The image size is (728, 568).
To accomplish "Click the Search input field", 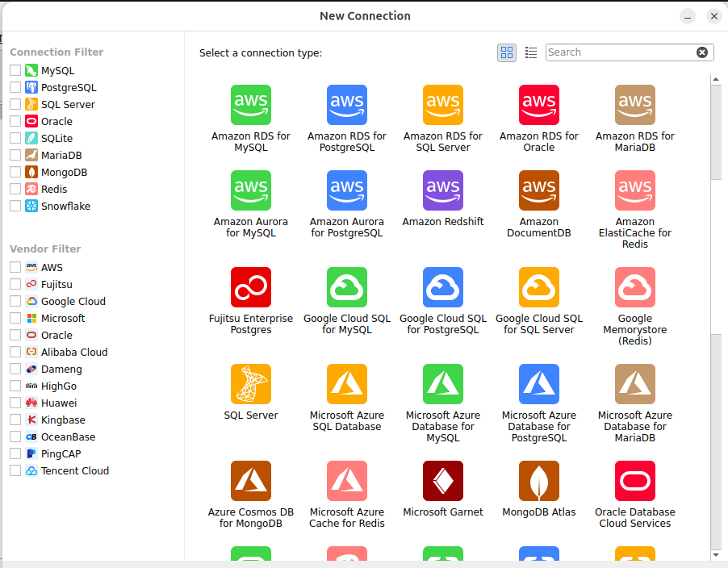I will tap(619, 52).
